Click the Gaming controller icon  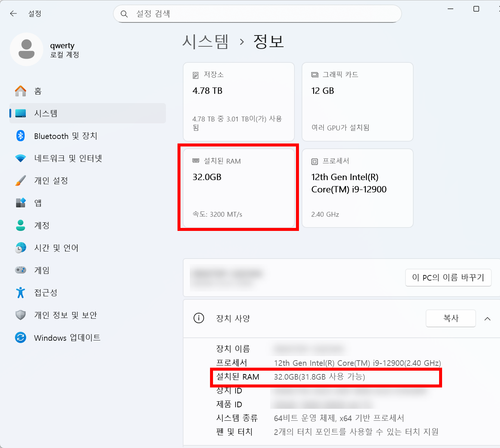21,270
